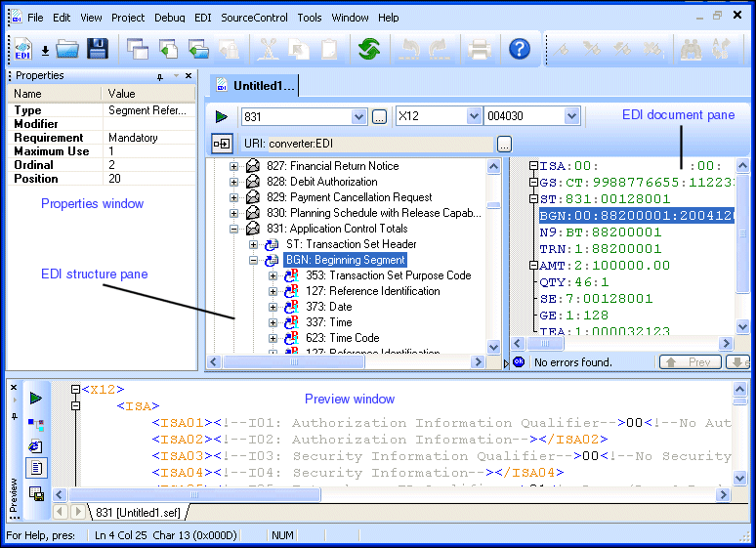Open the X12 standard dropdown

[473, 117]
